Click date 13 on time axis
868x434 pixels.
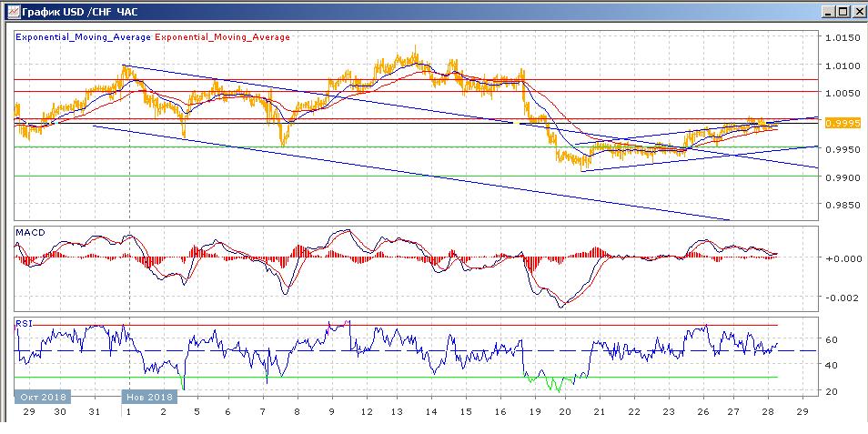tap(399, 412)
